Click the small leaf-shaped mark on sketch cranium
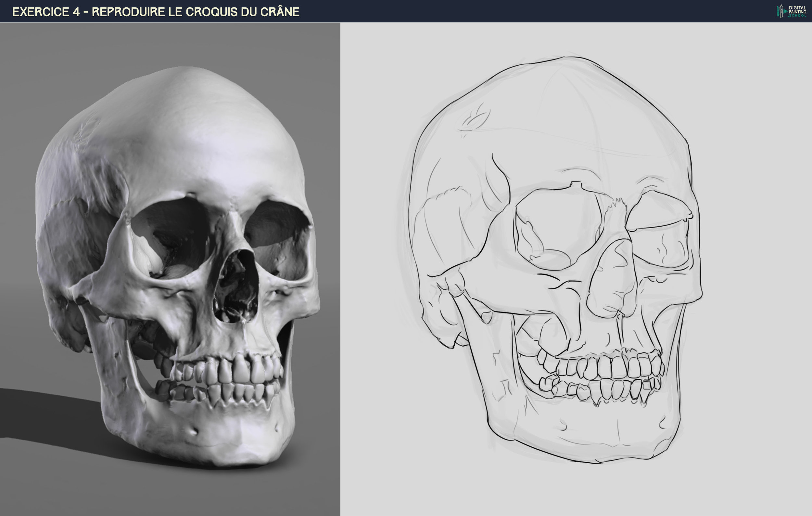 click(x=475, y=120)
